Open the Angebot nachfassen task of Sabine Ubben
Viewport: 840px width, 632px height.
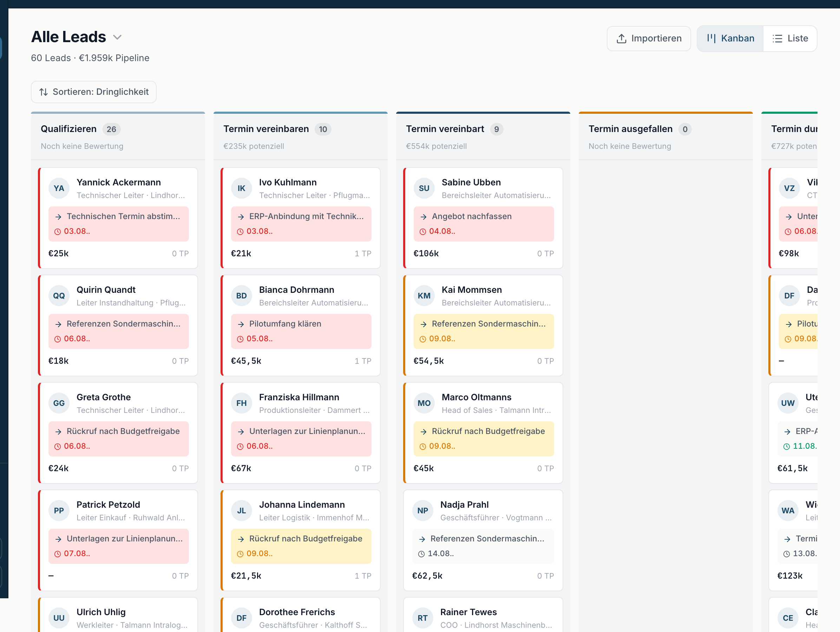click(x=484, y=224)
